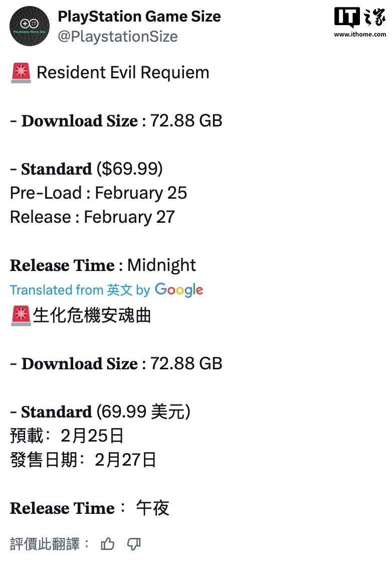Click the thumbs down translation rating icon

(x=134, y=544)
